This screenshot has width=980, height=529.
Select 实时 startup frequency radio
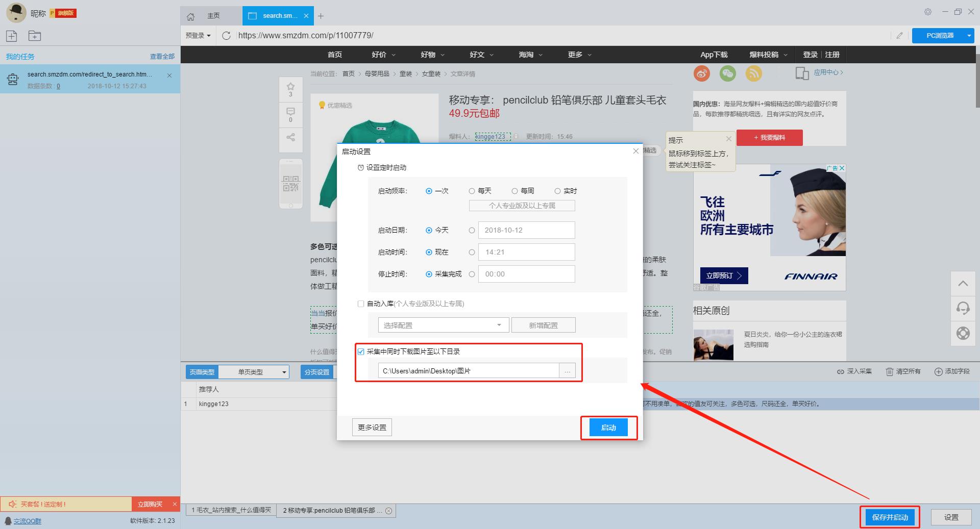557,191
